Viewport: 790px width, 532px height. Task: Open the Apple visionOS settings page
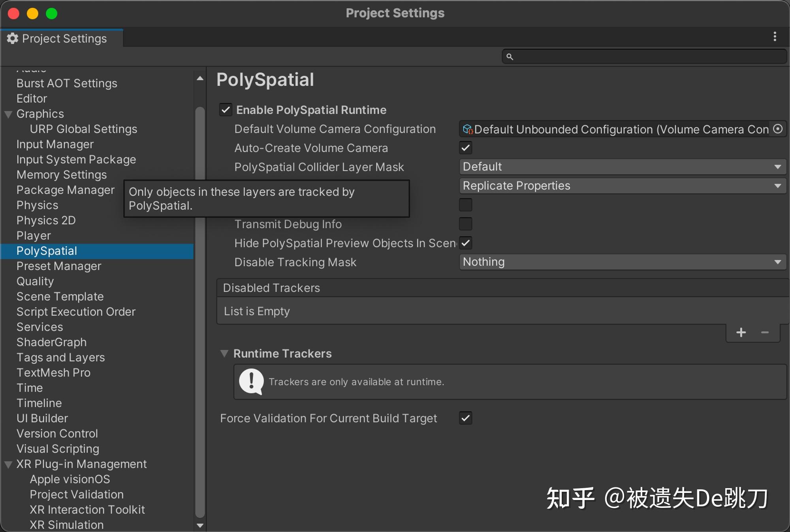(x=70, y=479)
